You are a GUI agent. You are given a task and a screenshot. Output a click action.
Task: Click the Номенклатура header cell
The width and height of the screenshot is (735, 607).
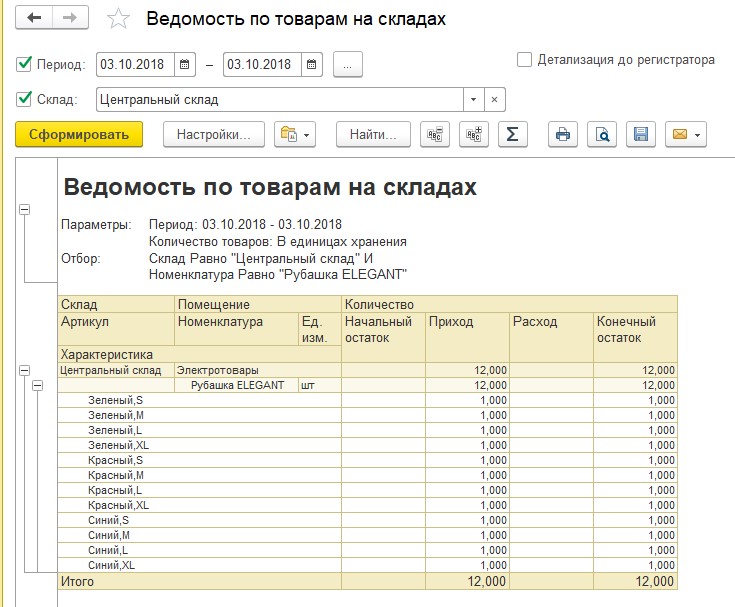[237, 330]
